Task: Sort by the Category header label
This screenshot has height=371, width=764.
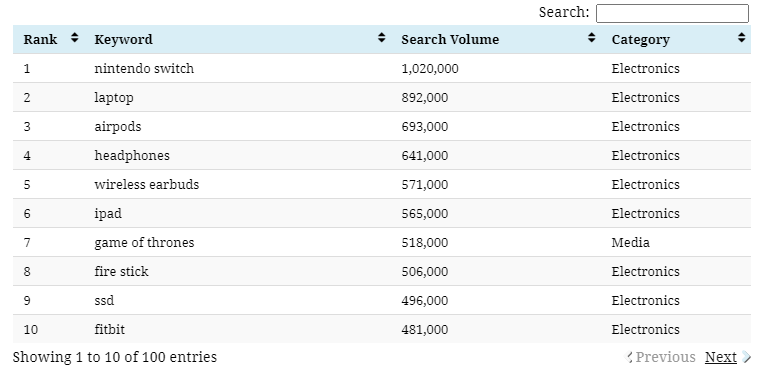Action: (641, 39)
